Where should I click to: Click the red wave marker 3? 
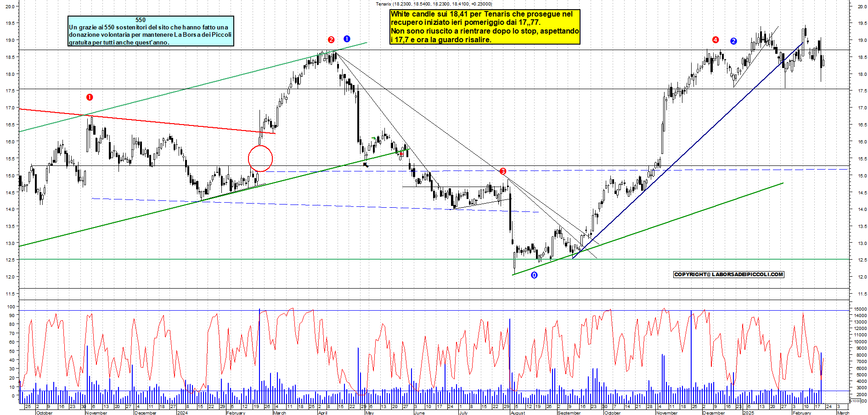pos(503,171)
